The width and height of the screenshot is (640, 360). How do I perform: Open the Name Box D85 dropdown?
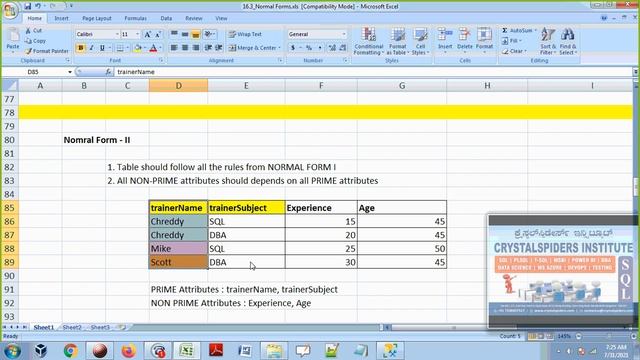tap(70, 72)
